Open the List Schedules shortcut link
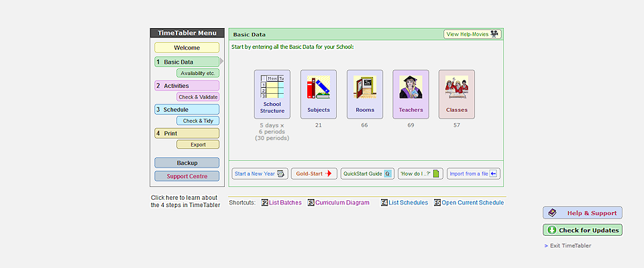Screen dimensions: 644x268 (409, 203)
